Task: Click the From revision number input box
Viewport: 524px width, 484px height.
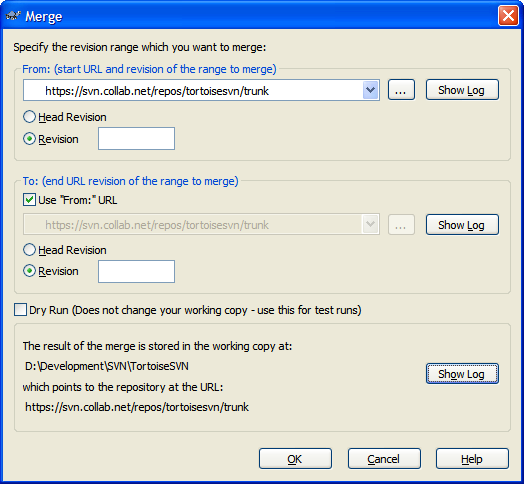Action: click(136, 138)
